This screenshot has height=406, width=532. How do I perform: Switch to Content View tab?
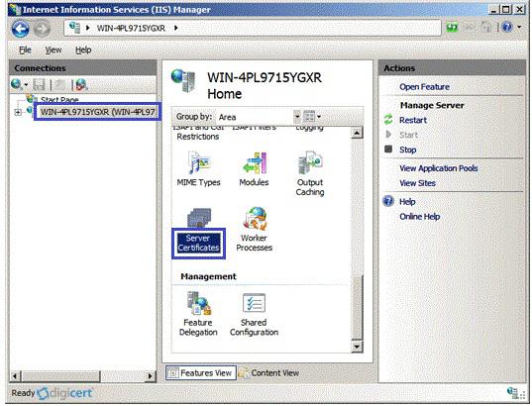[x=268, y=373]
